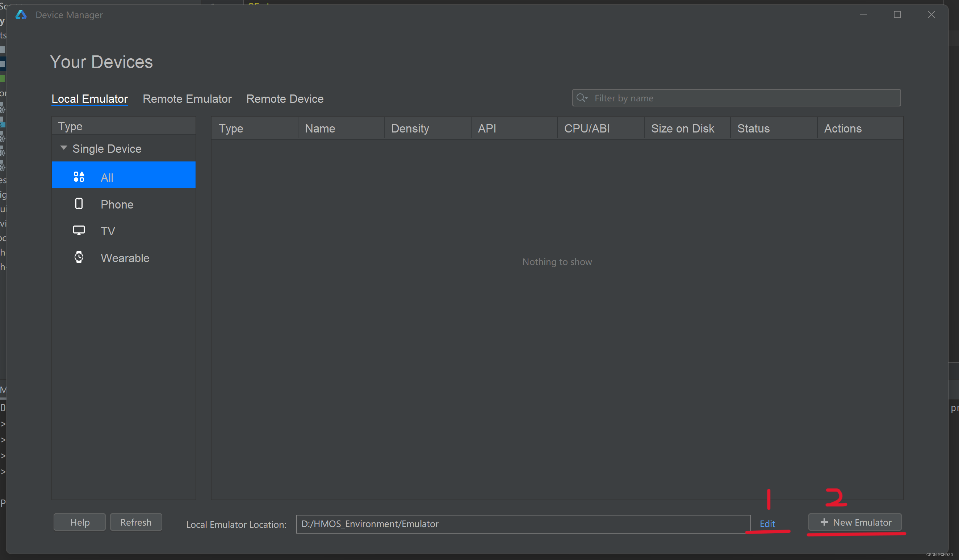Click the Edit location link
959x560 pixels.
point(767,524)
